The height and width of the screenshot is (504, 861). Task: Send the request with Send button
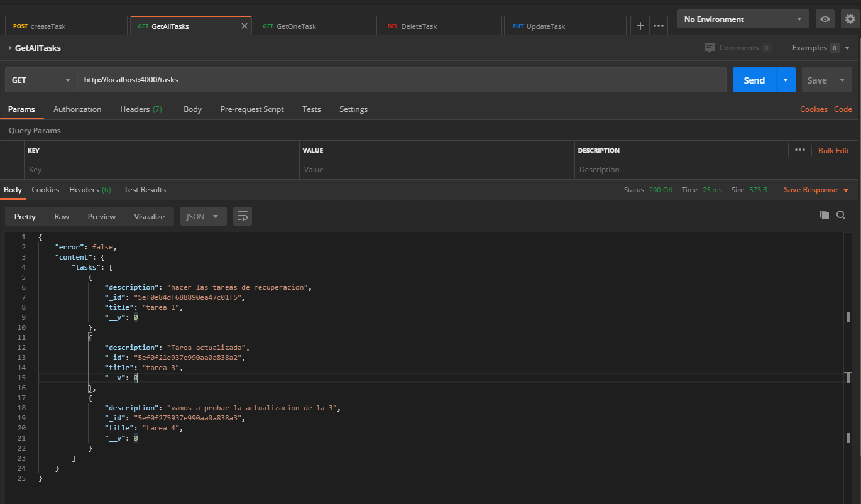click(754, 80)
